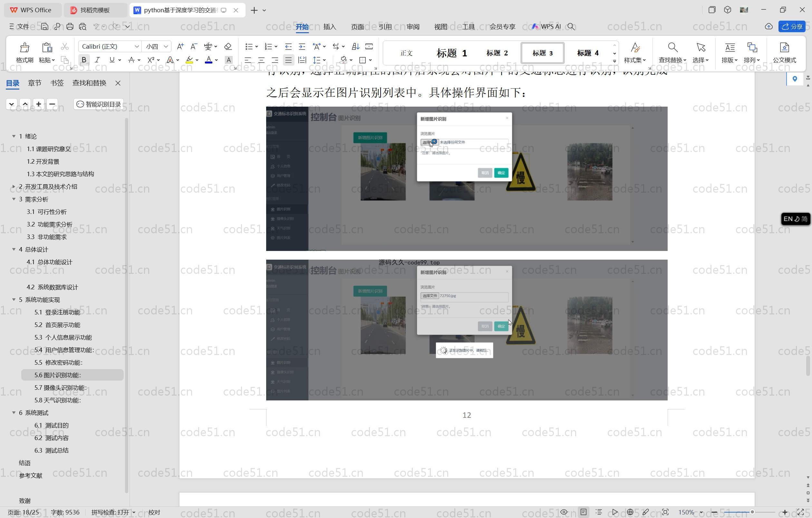Click the Select arrow tool icon
The image size is (812, 518).
(701, 47)
